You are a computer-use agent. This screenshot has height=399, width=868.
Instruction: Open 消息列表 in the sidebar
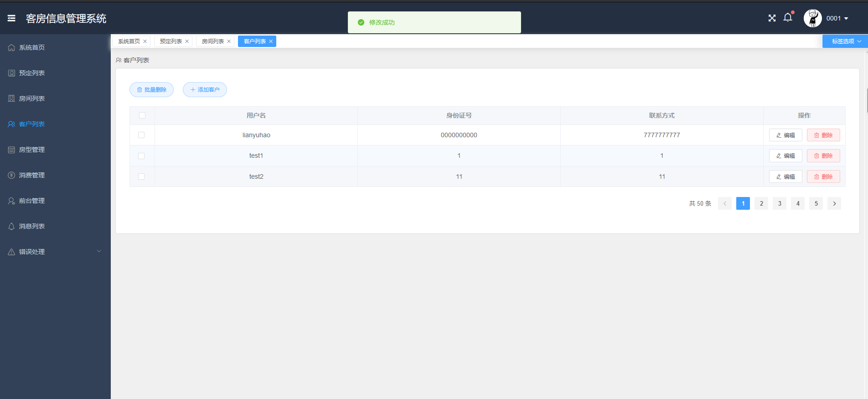tap(55, 226)
